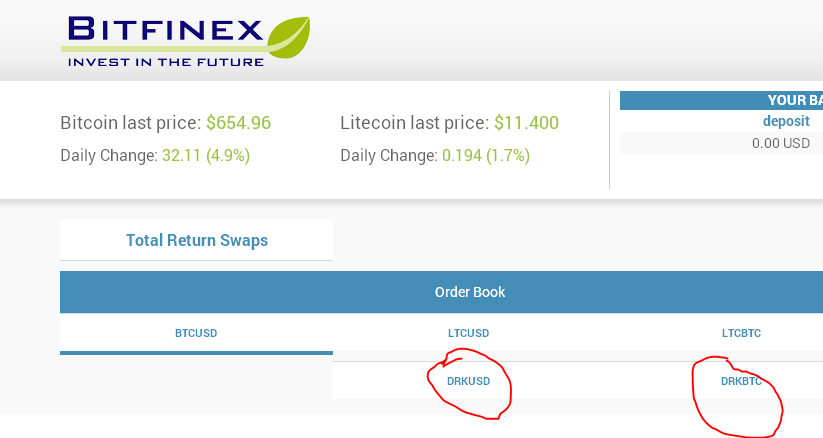Image resolution: width=823 pixels, height=438 pixels.
Task: Switch to the LTCBTC pair tab
Action: click(x=741, y=333)
